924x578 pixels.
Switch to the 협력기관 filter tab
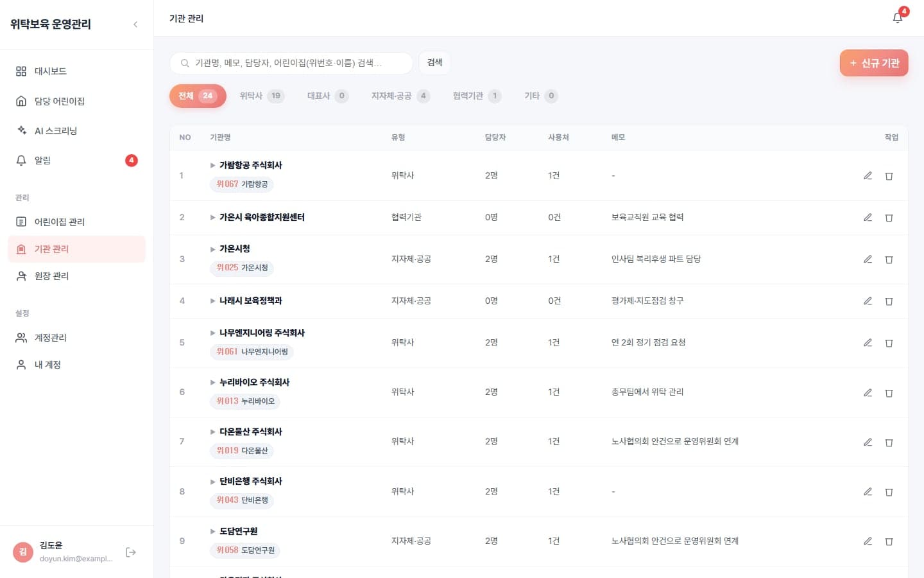pos(477,96)
